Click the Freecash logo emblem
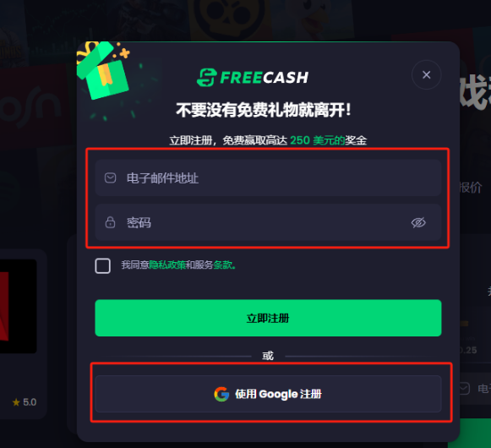The width and height of the screenshot is (491, 448). click(207, 78)
